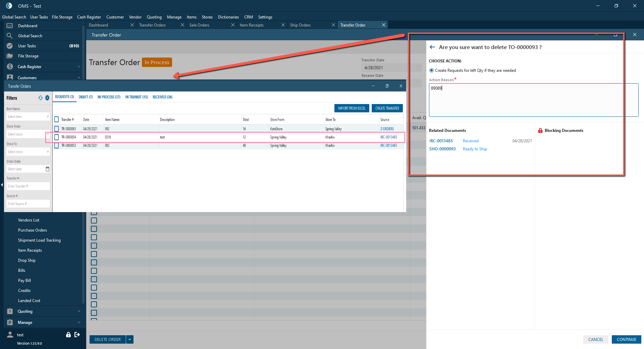Click the 'Enter Transfer #' filter field
This screenshot has height=349, width=644.
click(x=28, y=186)
